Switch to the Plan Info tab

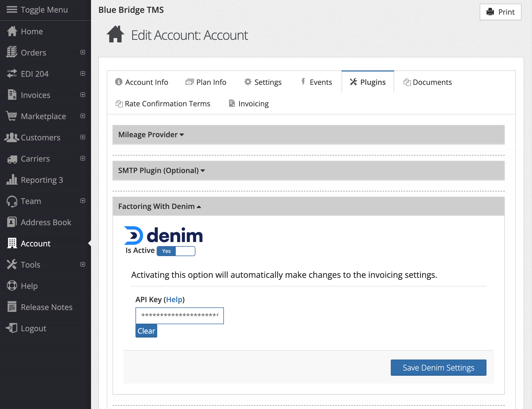pos(206,82)
